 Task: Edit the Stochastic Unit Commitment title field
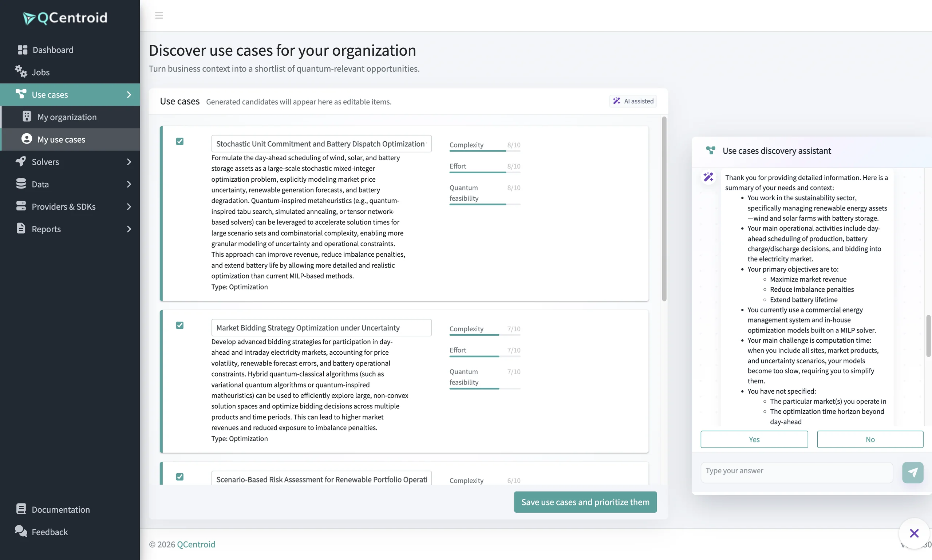click(321, 144)
